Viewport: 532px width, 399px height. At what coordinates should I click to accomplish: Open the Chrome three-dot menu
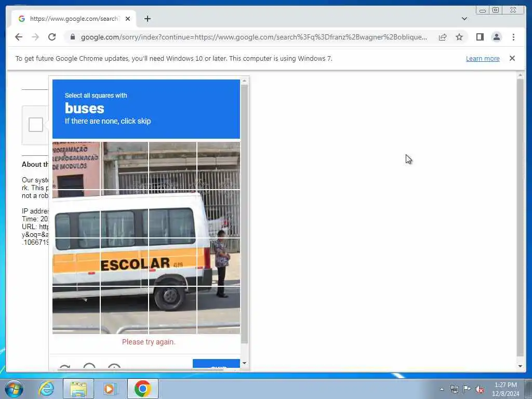pyautogui.click(x=513, y=37)
